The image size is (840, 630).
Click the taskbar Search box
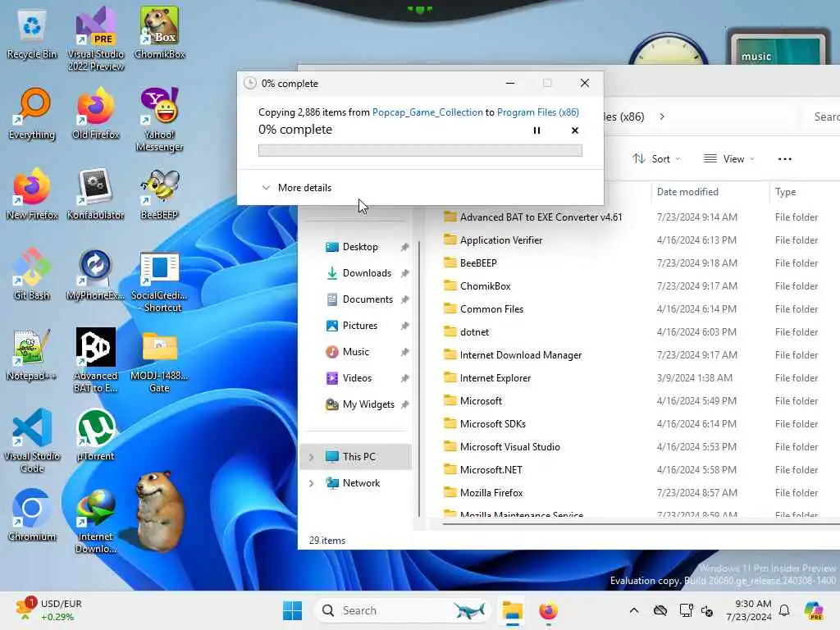pos(403,610)
